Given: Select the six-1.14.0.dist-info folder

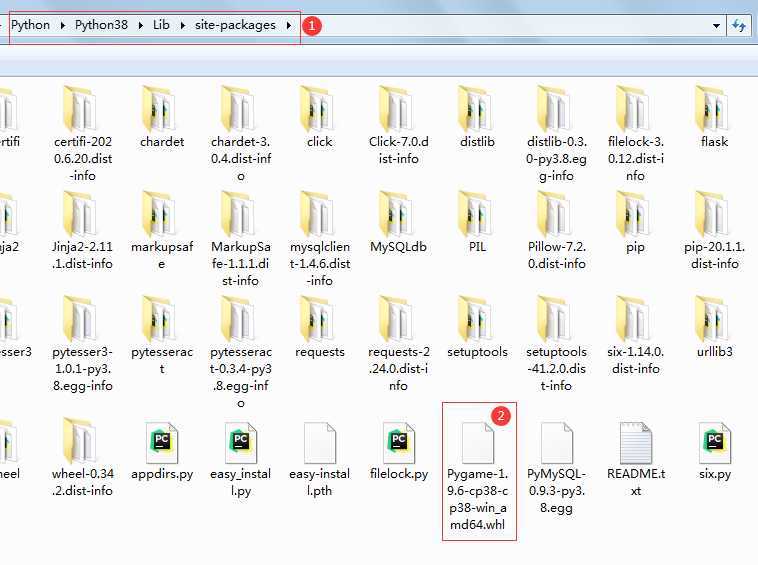Looking at the screenshot, I should pos(635,336).
